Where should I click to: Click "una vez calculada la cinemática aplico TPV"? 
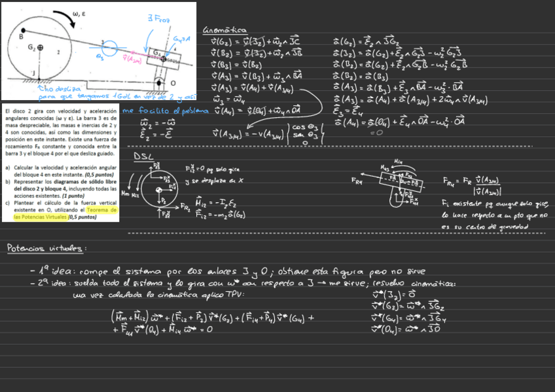[x=158, y=294]
